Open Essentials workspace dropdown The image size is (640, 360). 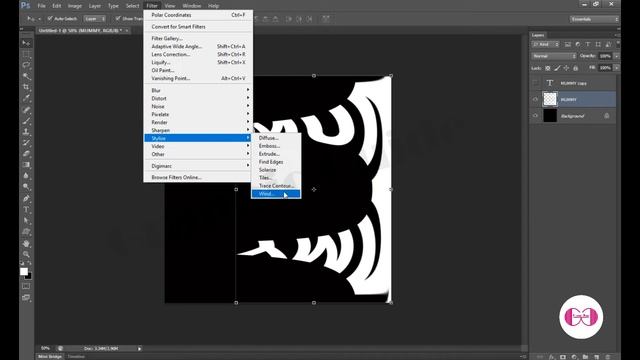[x=594, y=19]
